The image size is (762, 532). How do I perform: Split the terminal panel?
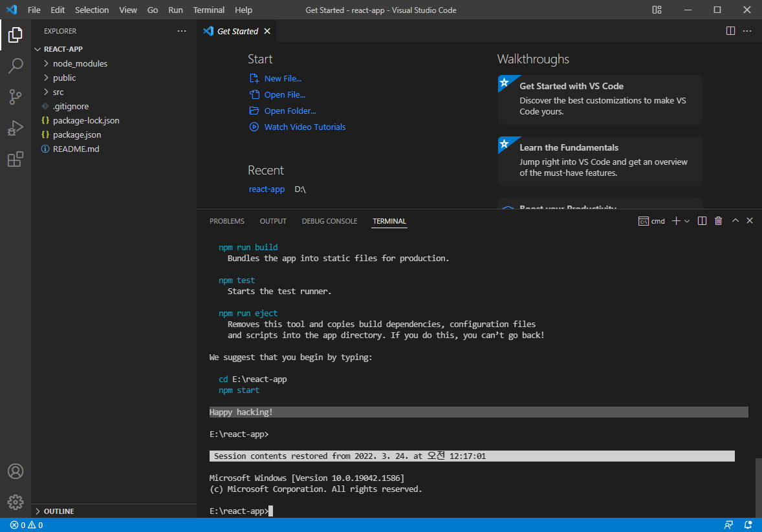click(x=702, y=221)
